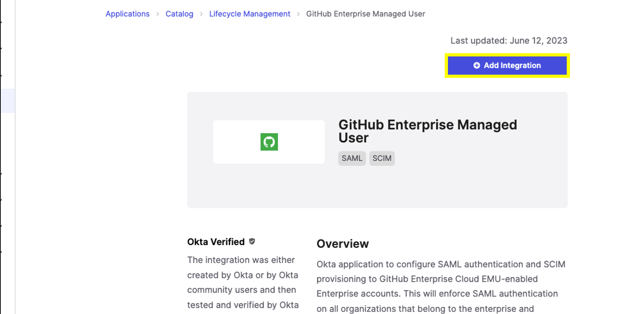The width and height of the screenshot is (644, 314).
Task: Click the Add Integration button
Action: [507, 65]
